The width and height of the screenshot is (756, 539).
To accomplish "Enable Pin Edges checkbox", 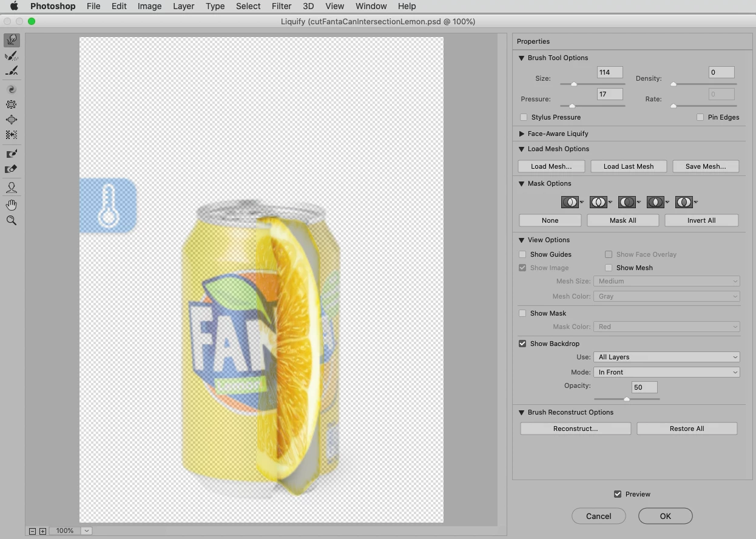I will tap(700, 117).
